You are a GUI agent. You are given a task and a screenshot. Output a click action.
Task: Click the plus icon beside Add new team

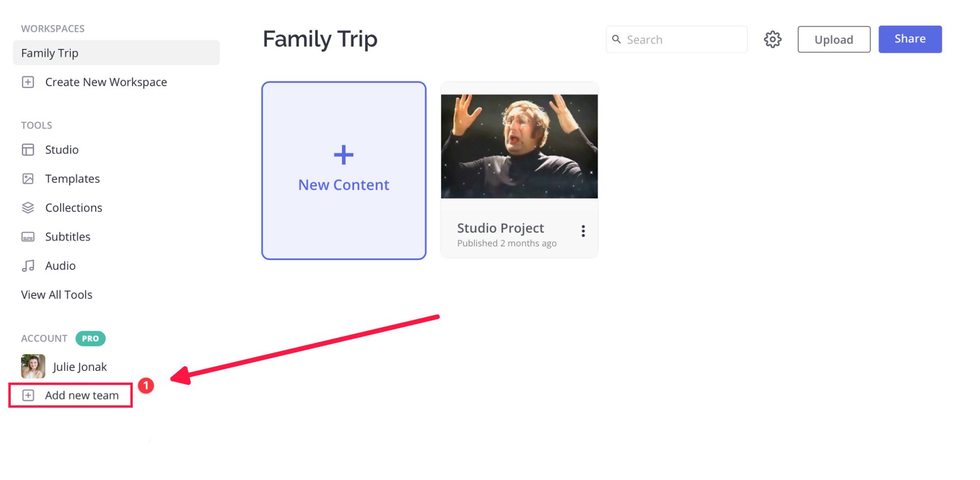[29, 395]
